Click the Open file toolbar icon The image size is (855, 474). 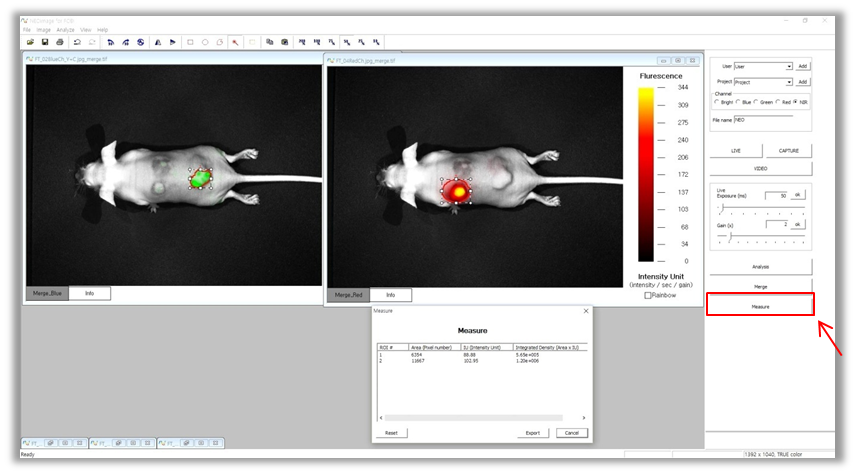tap(31, 42)
